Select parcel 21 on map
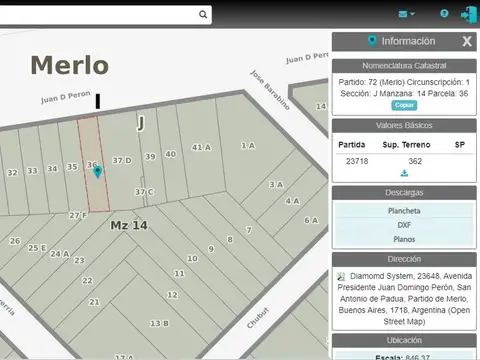The width and height of the screenshot is (480, 360). tap(94, 302)
